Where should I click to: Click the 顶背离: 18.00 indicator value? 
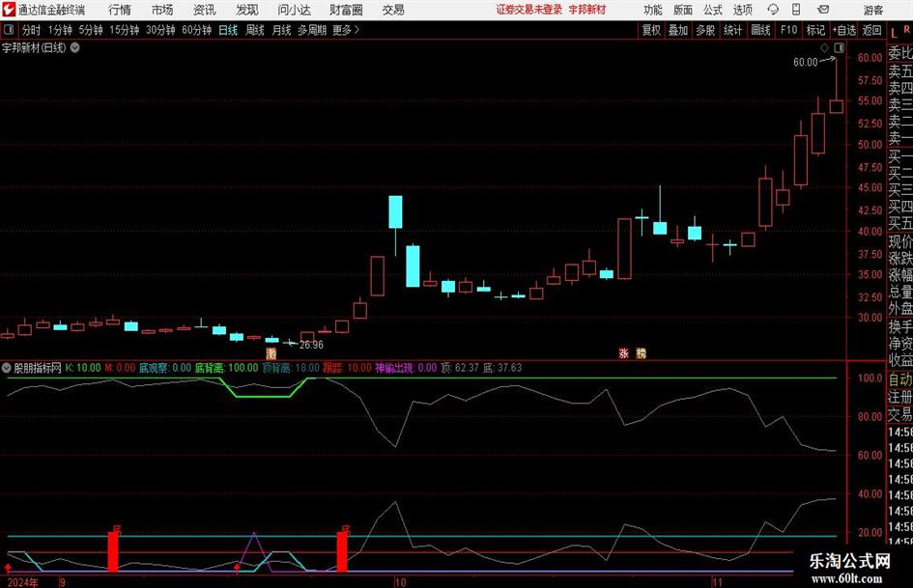(291, 368)
